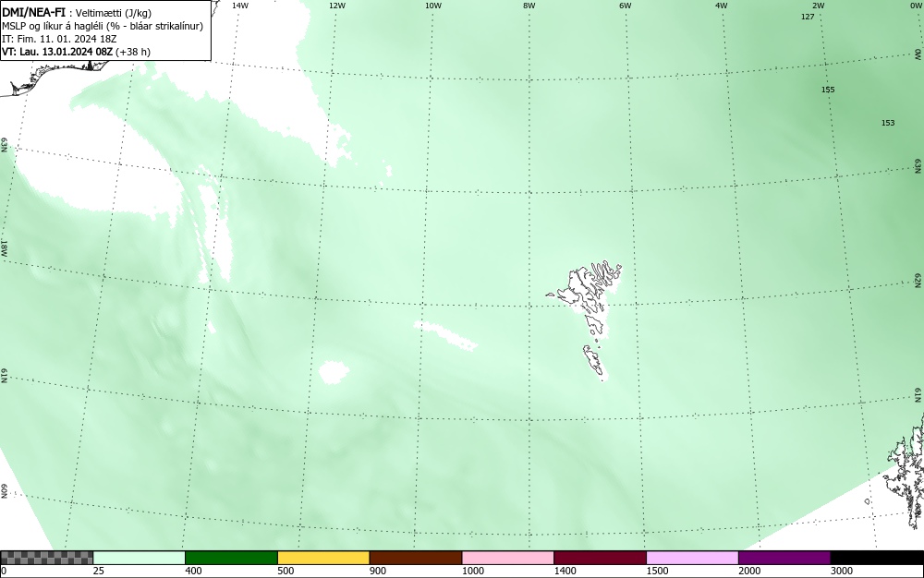Click the "DMI/NEA-FI" title text

33,13
